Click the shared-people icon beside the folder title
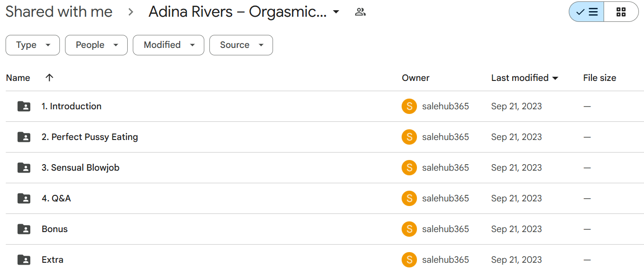The image size is (644, 273). coord(360,12)
